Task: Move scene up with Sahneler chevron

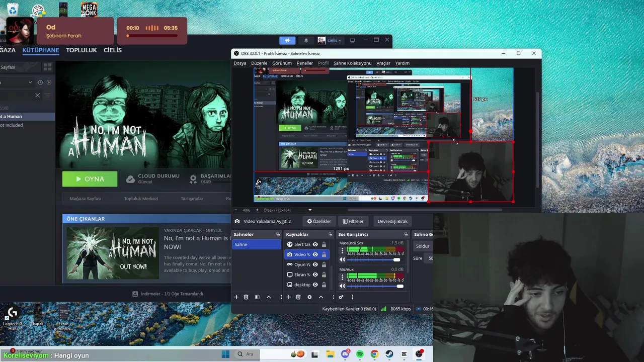Action: coord(268,297)
